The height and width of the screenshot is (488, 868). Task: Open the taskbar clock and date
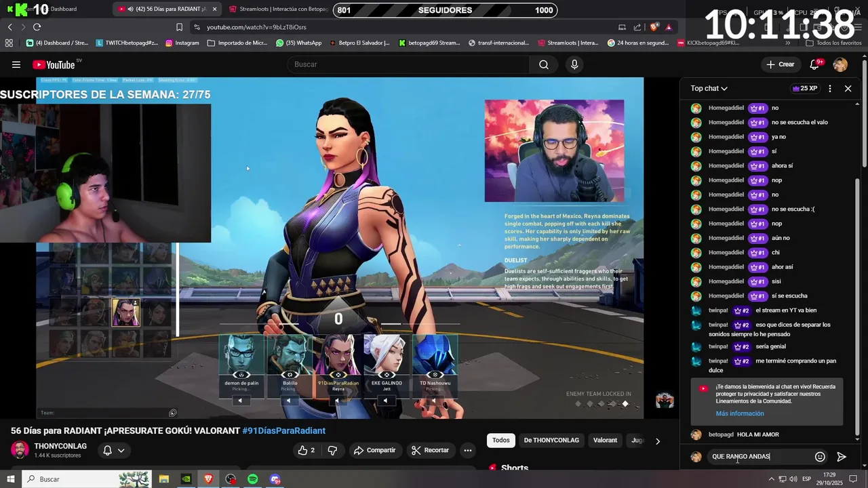(x=829, y=479)
